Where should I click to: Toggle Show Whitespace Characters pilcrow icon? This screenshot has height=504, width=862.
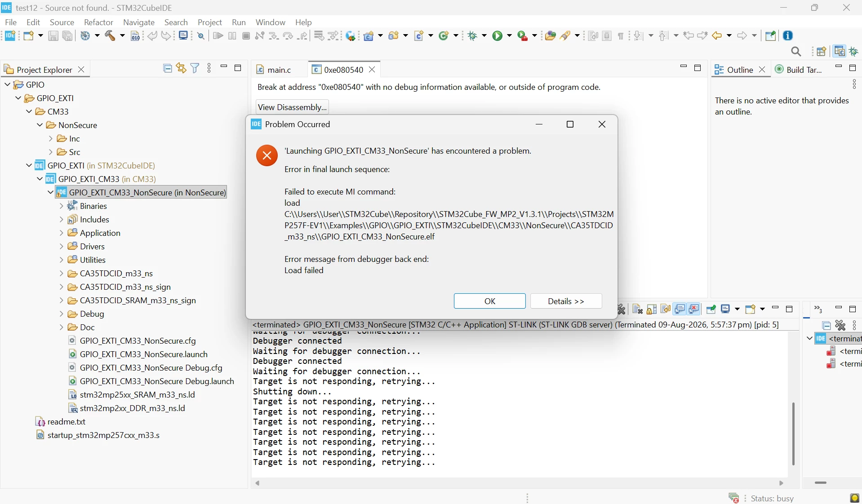[621, 36]
